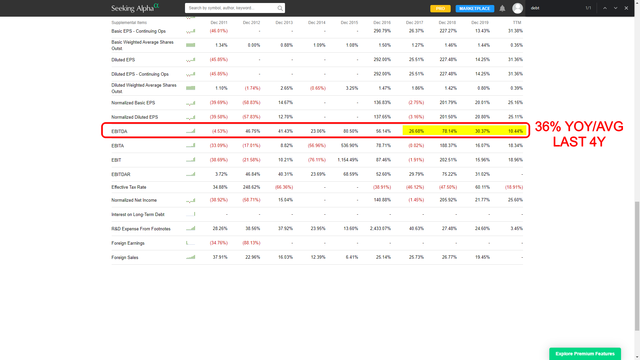Click the sparkline for Normalized Net Income
The height and width of the screenshot is (360, 640).
click(x=191, y=200)
